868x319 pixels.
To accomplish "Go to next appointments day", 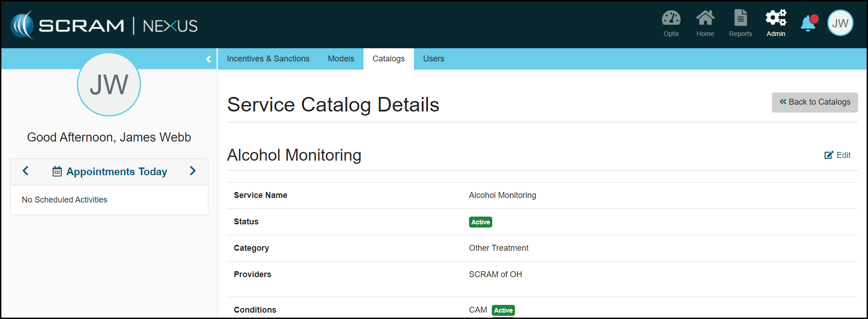I will point(192,171).
